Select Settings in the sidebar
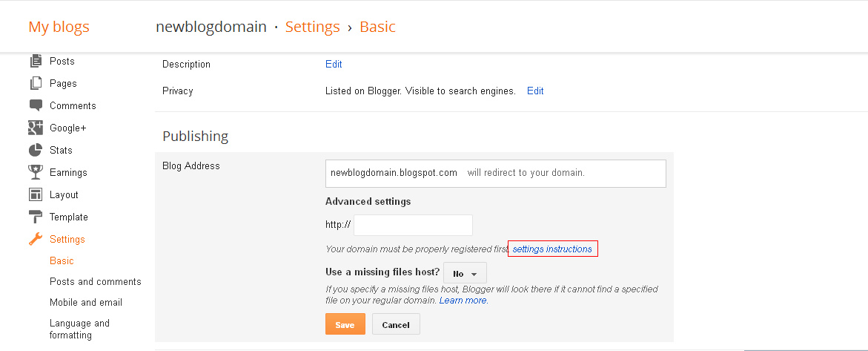 click(x=67, y=239)
